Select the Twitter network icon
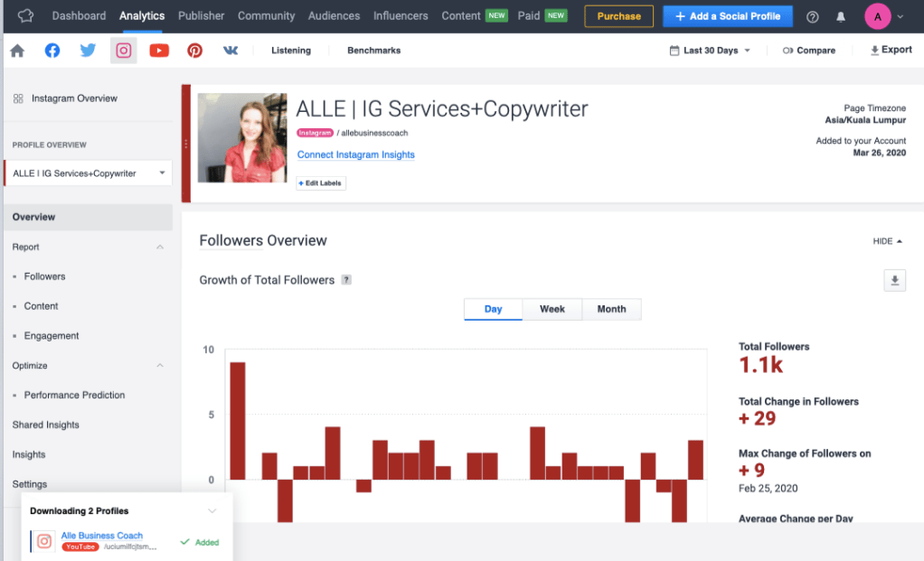924x561 pixels. [88, 51]
